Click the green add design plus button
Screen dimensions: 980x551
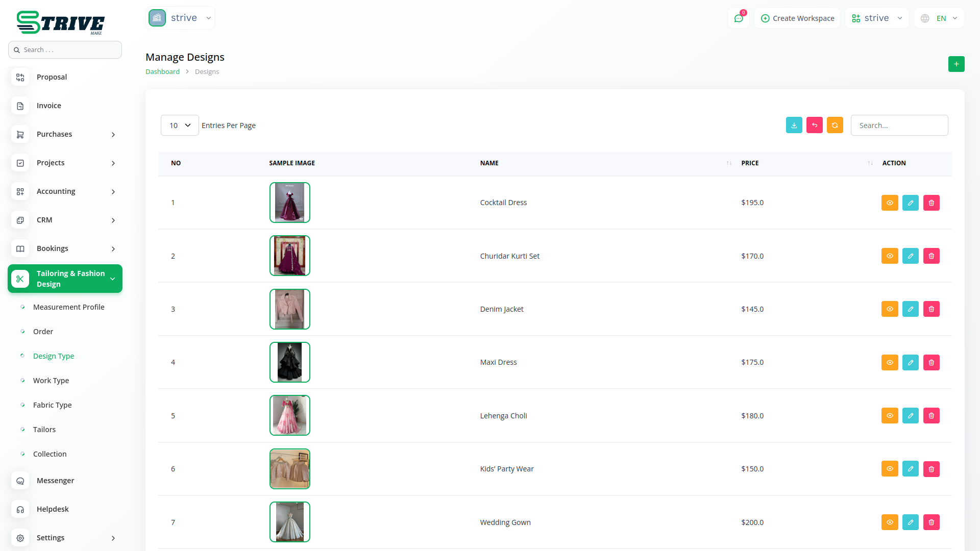click(956, 64)
